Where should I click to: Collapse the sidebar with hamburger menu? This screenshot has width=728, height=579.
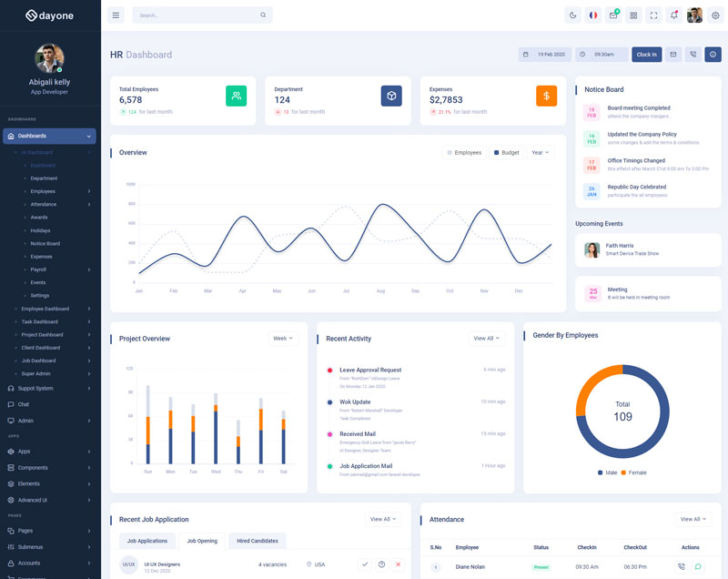pyautogui.click(x=116, y=15)
